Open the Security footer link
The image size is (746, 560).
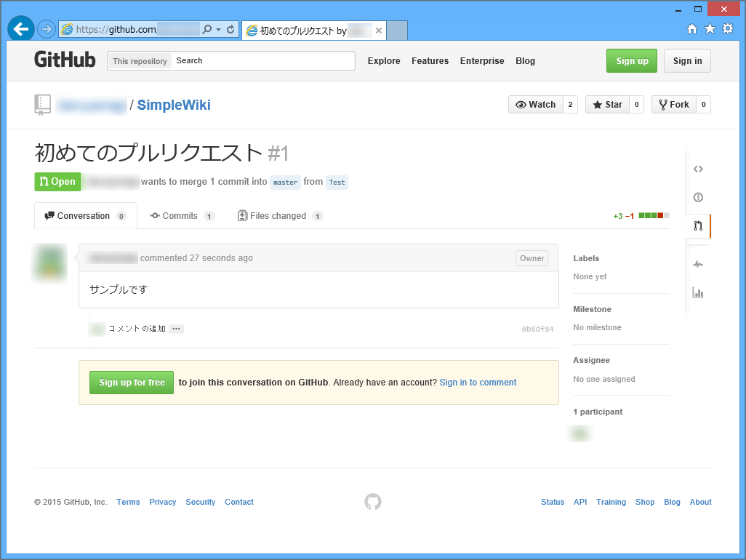click(200, 502)
